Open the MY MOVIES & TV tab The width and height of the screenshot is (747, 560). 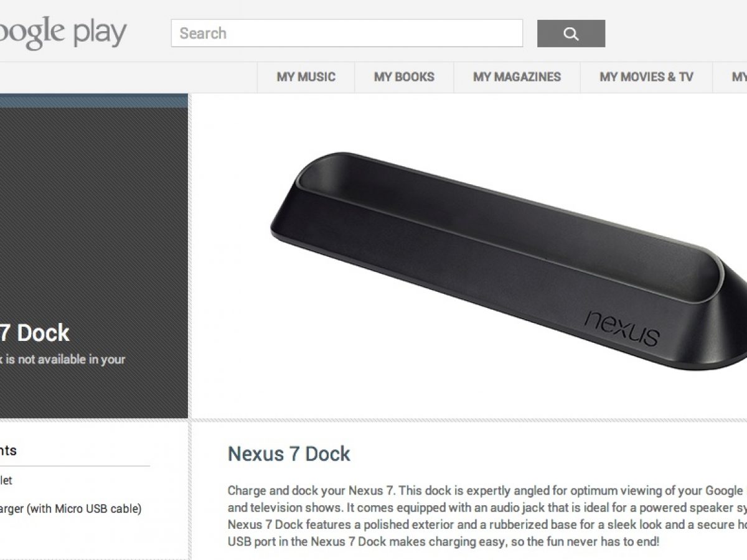click(x=646, y=77)
